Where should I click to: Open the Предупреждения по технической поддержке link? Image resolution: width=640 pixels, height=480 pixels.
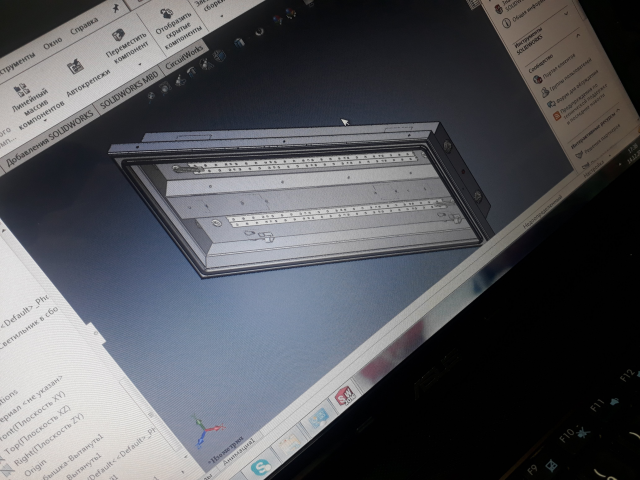pyautogui.click(x=584, y=102)
